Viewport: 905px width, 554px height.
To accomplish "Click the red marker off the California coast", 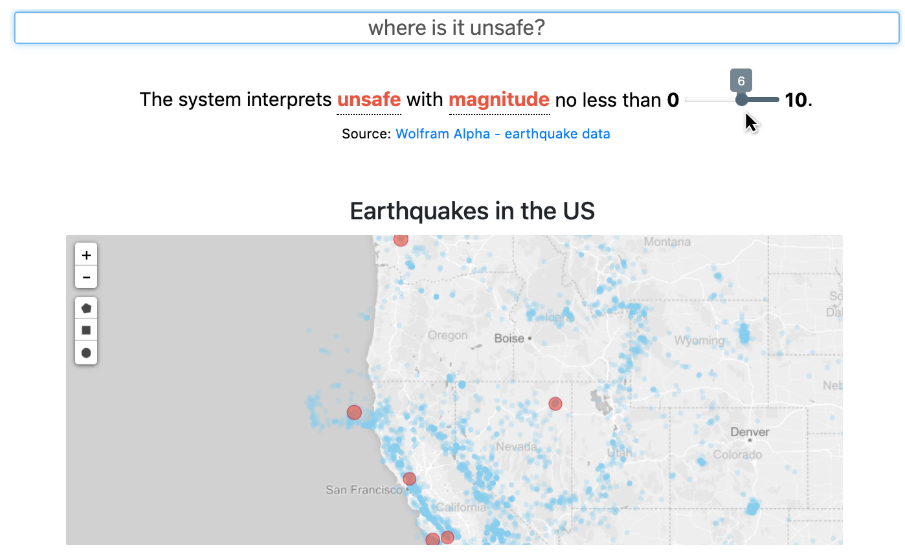I will tap(354, 412).
